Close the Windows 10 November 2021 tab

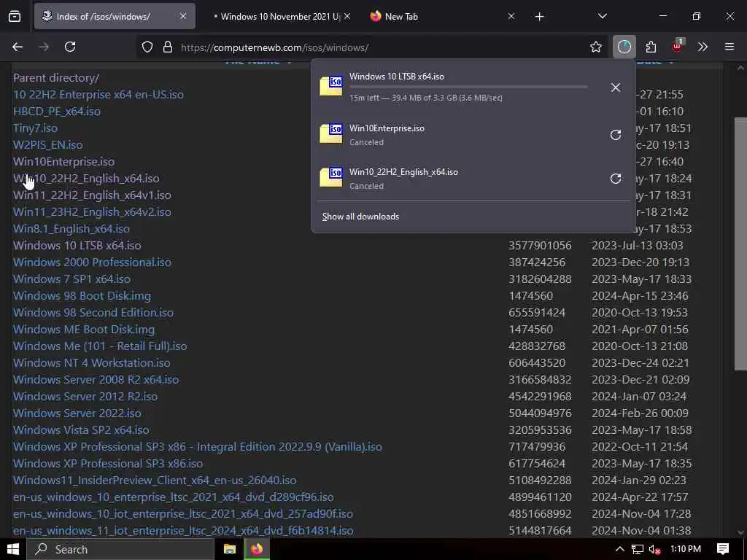[x=347, y=16]
